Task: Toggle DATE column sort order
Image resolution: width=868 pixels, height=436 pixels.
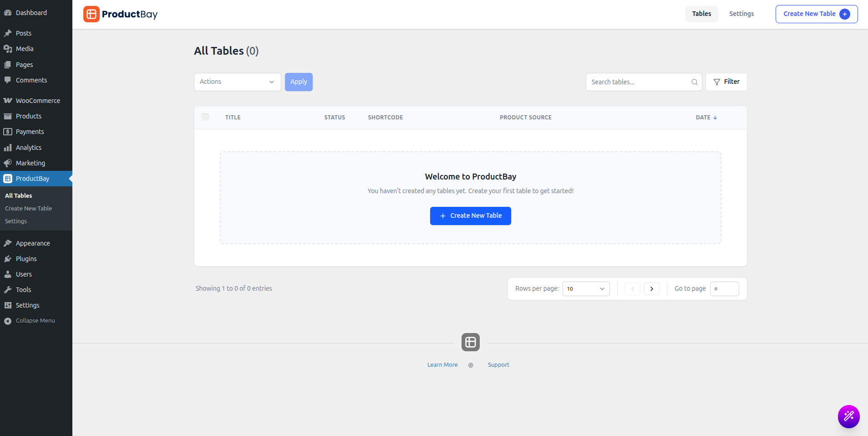Action: pos(706,117)
